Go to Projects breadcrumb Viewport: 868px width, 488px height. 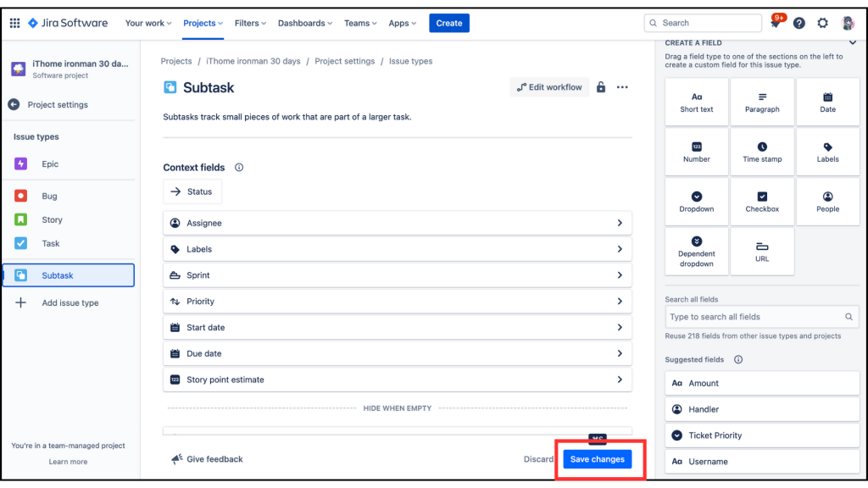click(176, 61)
